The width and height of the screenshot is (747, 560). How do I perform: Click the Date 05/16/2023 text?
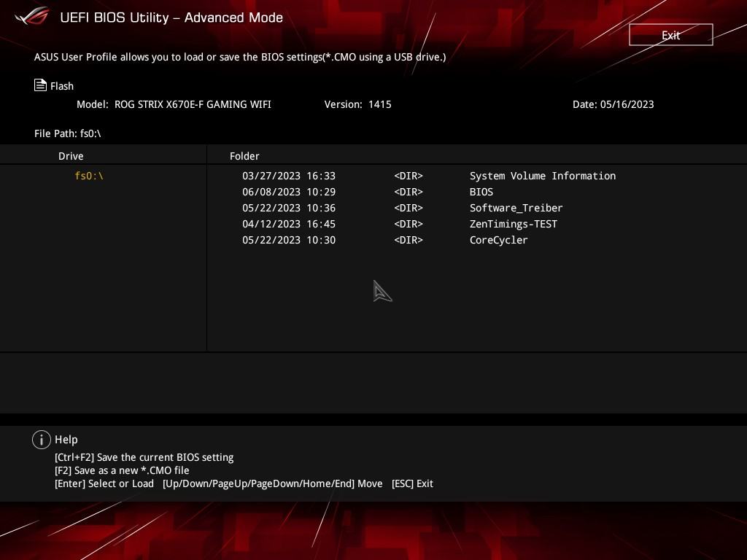tap(613, 104)
